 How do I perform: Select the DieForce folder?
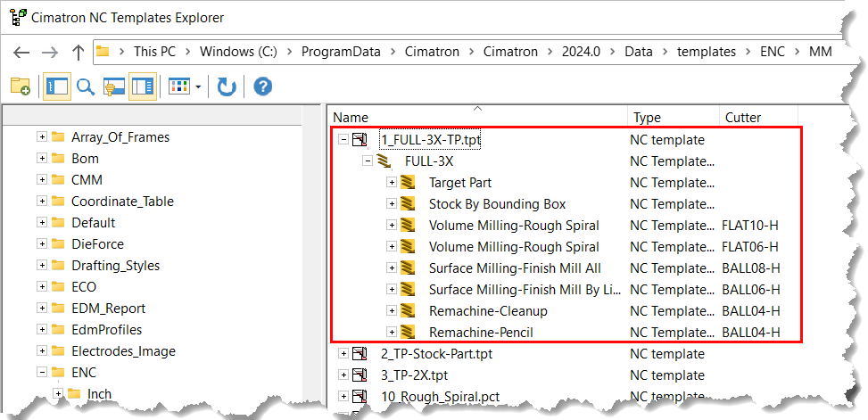[x=97, y=244]
